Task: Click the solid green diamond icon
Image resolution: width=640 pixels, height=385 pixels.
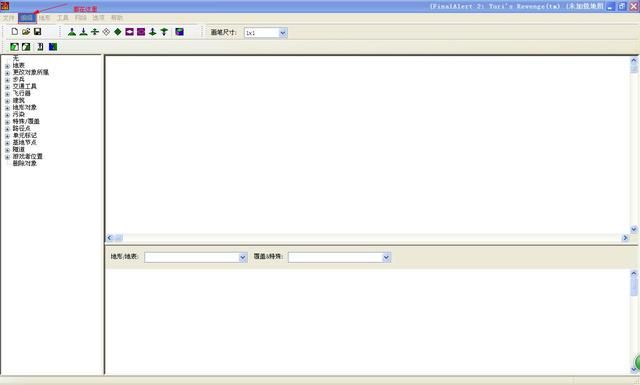Action: click(x=118, y=32)
